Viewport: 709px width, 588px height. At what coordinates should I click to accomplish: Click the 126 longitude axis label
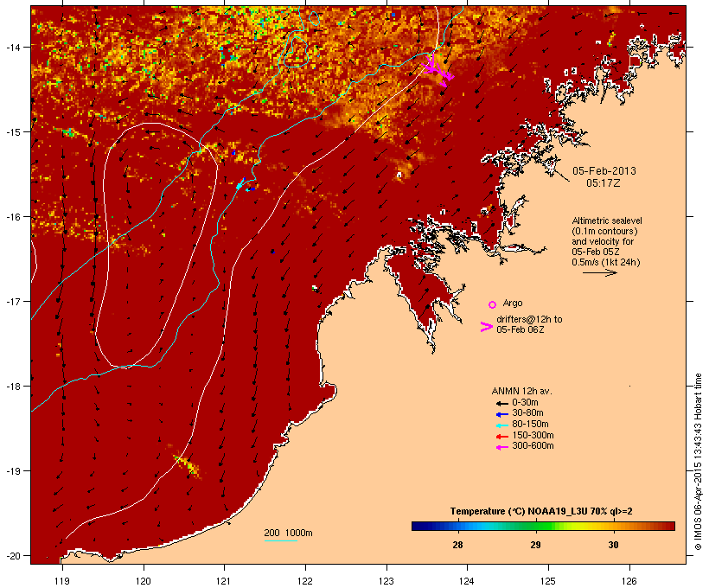click(x=629, y=581)
